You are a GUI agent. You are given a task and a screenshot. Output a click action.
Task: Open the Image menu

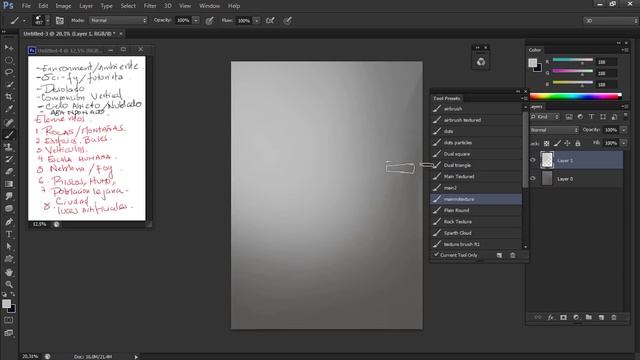[x=63, y=6]
